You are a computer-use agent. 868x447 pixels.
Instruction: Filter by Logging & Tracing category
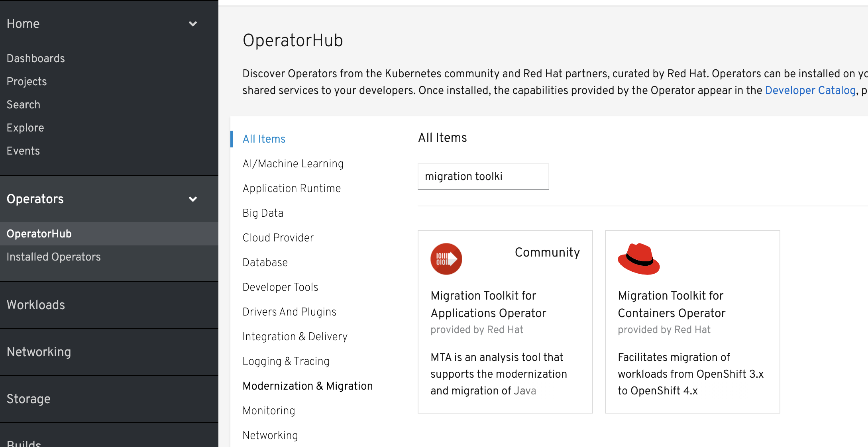pos(286,361)
